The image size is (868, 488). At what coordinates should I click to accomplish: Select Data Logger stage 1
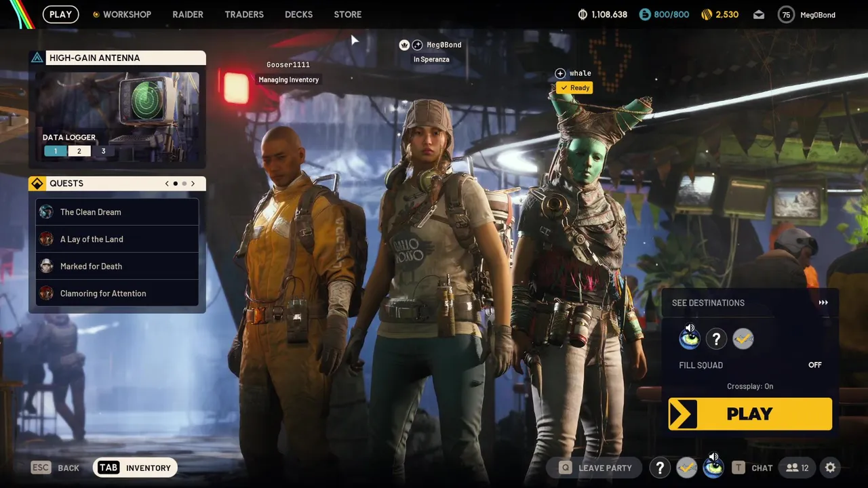pyautogui.click(x=55, y=151)
